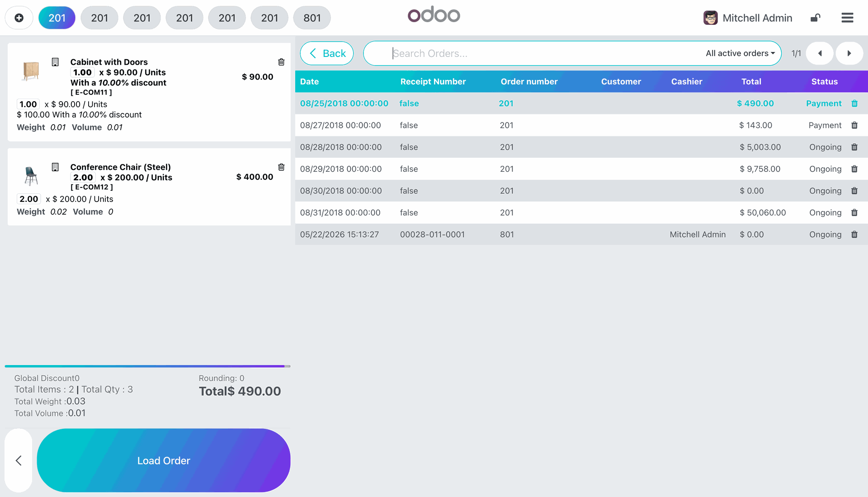Delete the 08/30/2018 order
Image resolution: width=868 pixels, height=497 pixels.
[x=854, y=191]
